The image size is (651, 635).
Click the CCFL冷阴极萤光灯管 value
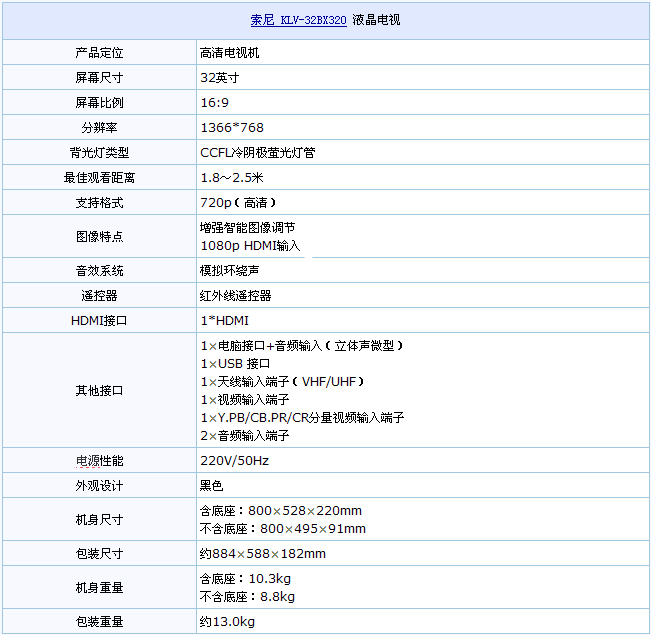tap(258, 152)
